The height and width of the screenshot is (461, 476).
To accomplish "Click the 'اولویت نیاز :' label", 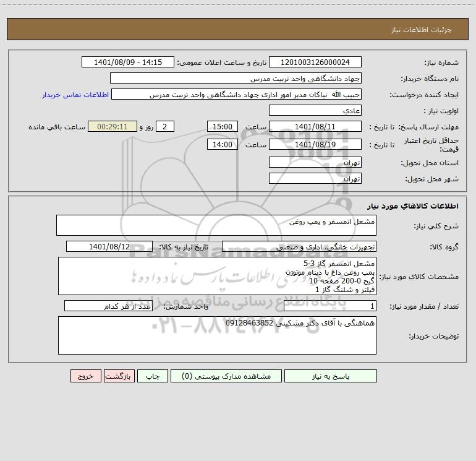I will [x=441, y=111].
